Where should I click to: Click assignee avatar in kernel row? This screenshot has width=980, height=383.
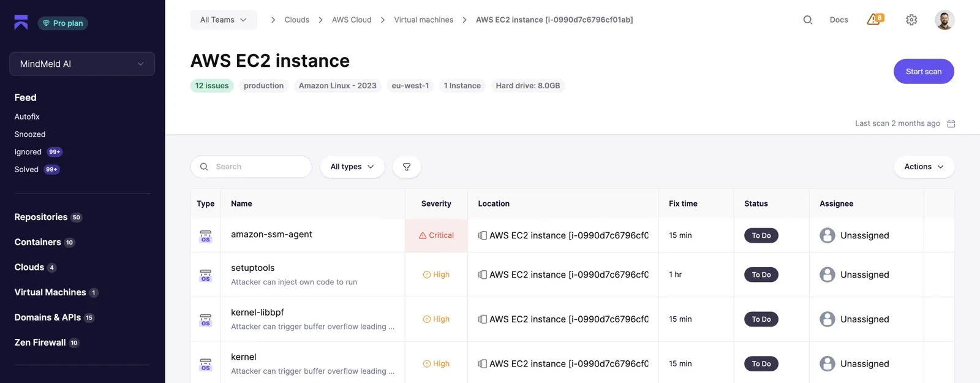pos(827,363)
